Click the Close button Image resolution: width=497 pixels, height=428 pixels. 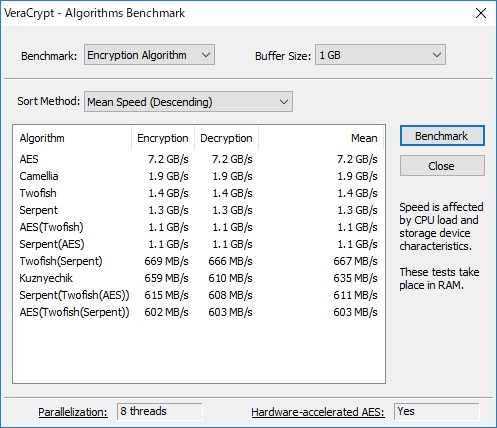pyautogui.click(x=442, y=166)
